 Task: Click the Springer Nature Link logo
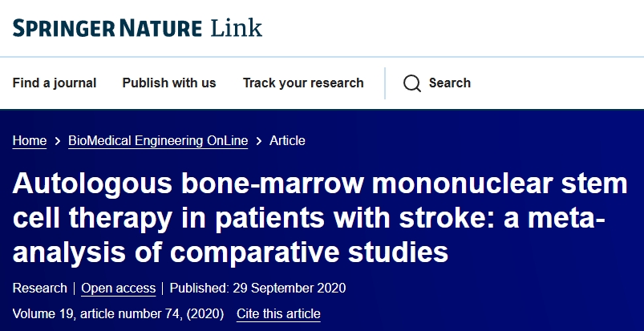pyautogui.click(x=136, y=29)
